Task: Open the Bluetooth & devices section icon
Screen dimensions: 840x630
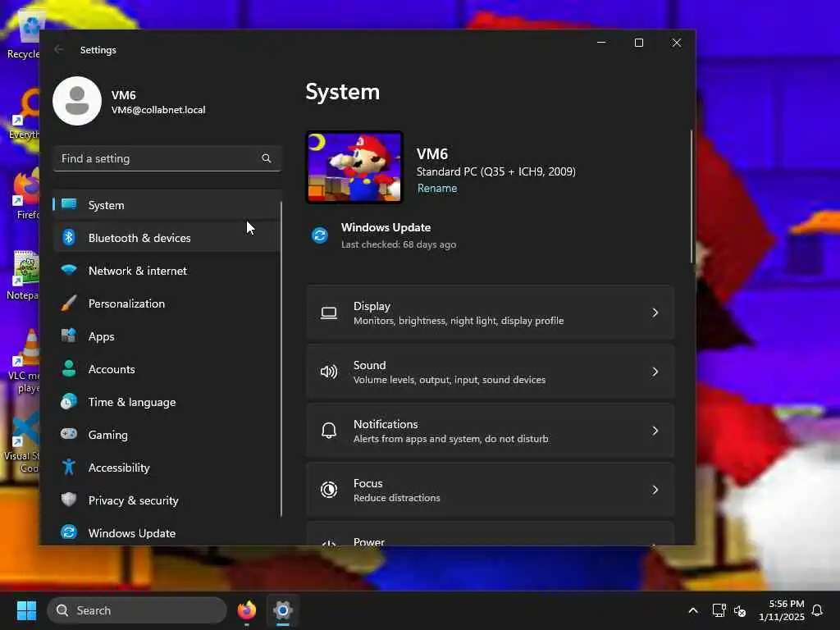Action: click(69, 237)
